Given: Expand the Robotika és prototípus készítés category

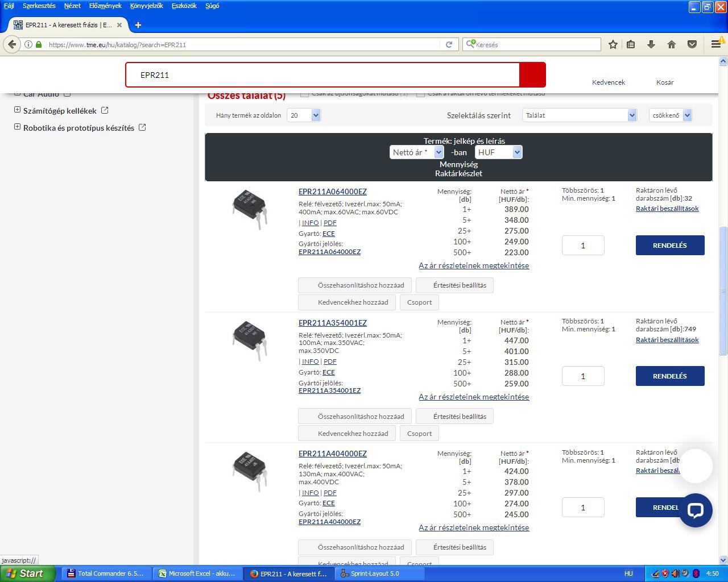Looking at the screenshot, I should pos(17,127).
